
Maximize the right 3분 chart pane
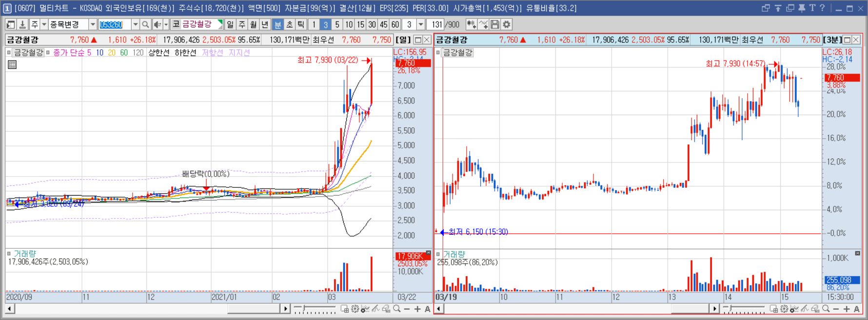847,40
